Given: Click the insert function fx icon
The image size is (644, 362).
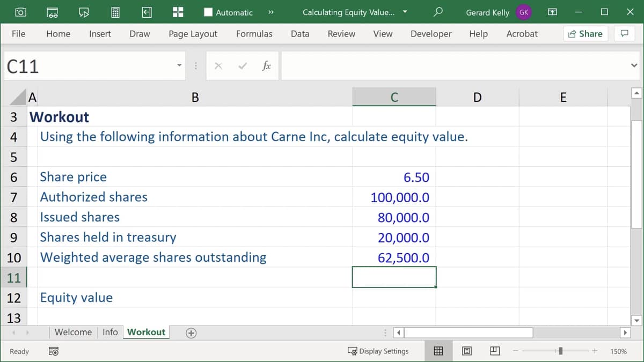Looking at the screenshot, I should click(x=266, y=65).
